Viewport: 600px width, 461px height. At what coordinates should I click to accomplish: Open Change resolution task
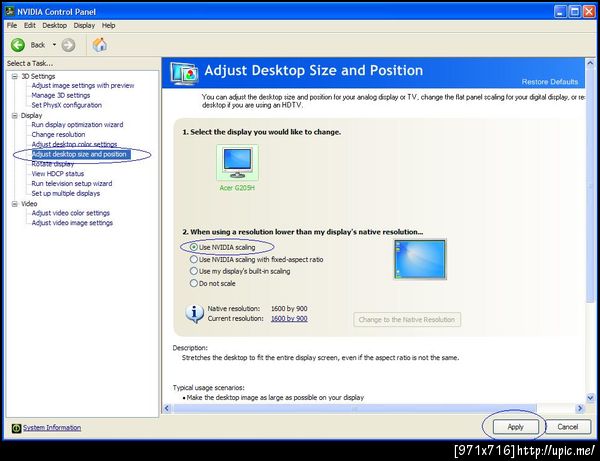pos(58,134)
